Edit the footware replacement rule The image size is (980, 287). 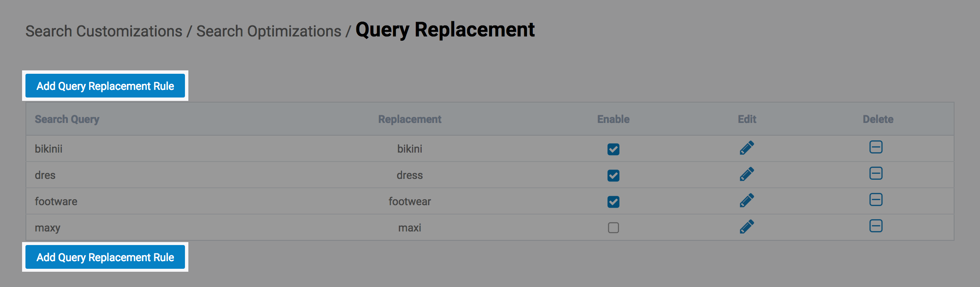[747, 201]
